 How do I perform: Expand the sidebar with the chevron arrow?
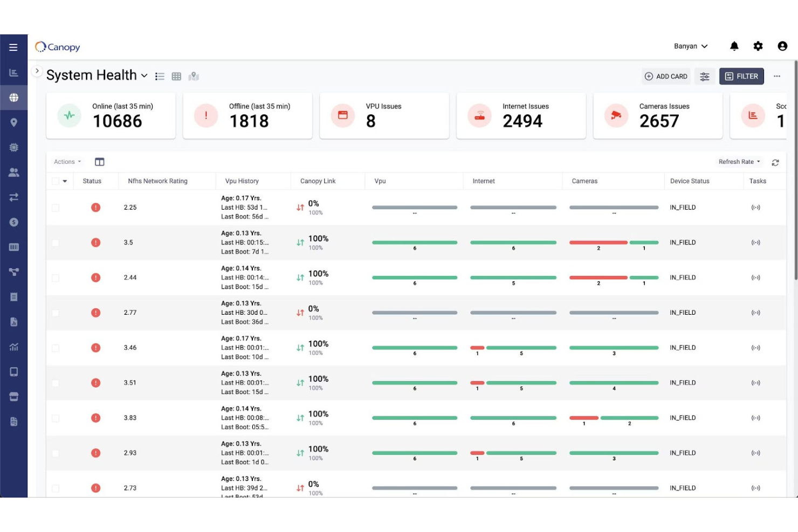click(x=37, y=71)
